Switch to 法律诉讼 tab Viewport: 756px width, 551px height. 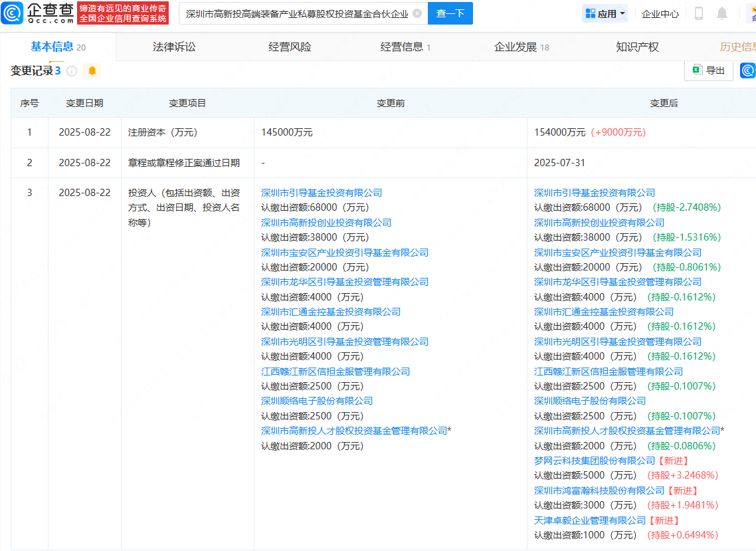pyautogui.click(x=174, y=47)
